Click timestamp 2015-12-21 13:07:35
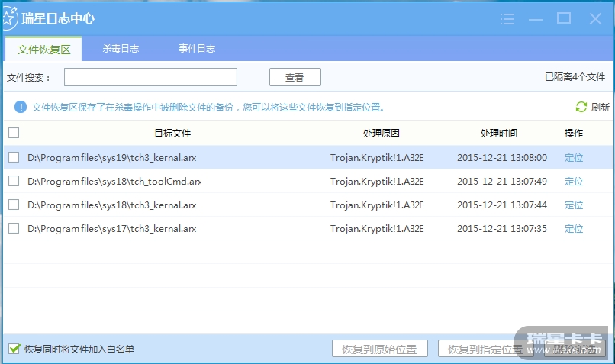615x364 pixels. click(502, 228)
